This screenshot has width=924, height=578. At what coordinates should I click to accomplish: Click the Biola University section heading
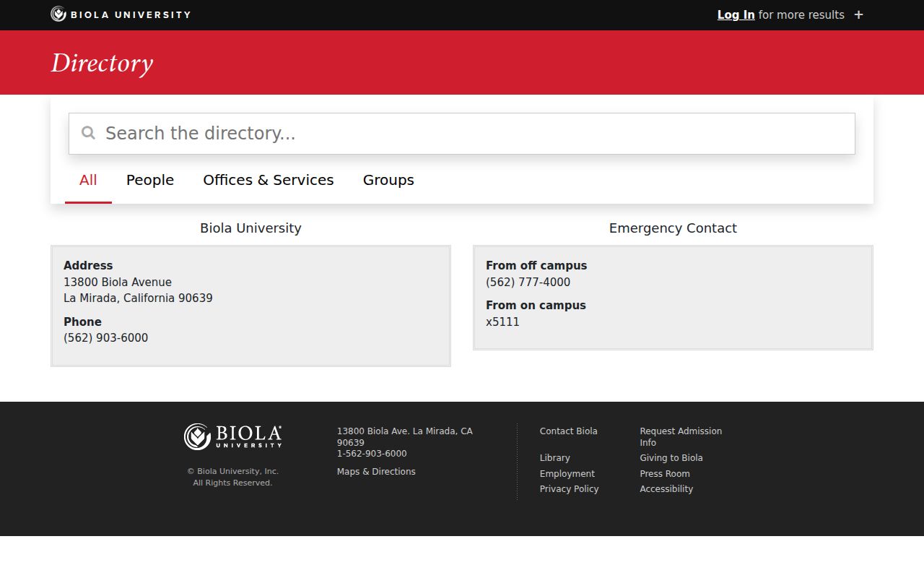point(250,228)
